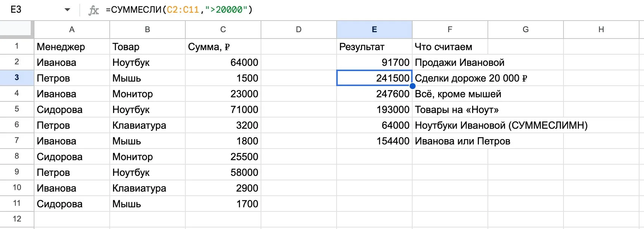Select Иванова cell in row 2

coord(72,62)
